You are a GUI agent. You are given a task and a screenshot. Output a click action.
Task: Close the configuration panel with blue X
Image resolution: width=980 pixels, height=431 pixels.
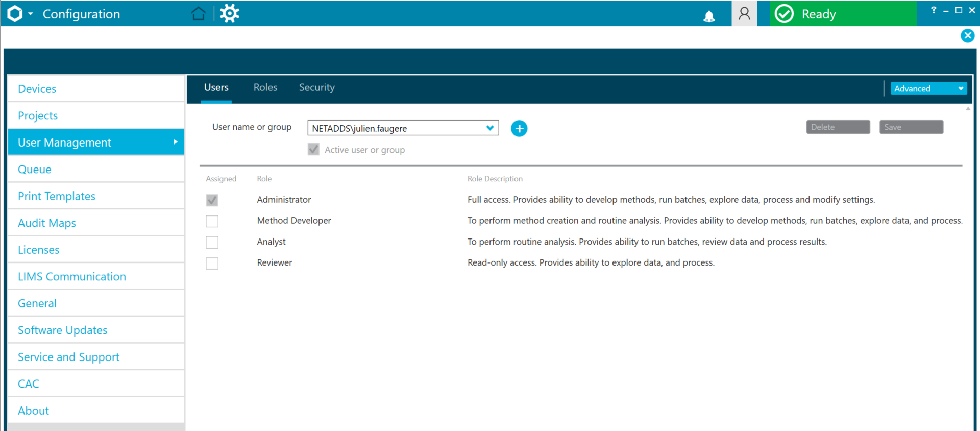point(967,36)
